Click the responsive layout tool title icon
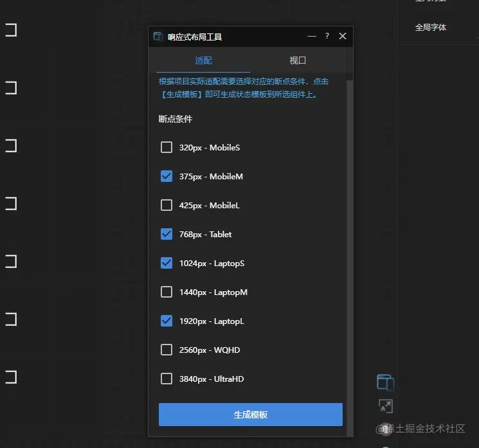 point(158,37)
